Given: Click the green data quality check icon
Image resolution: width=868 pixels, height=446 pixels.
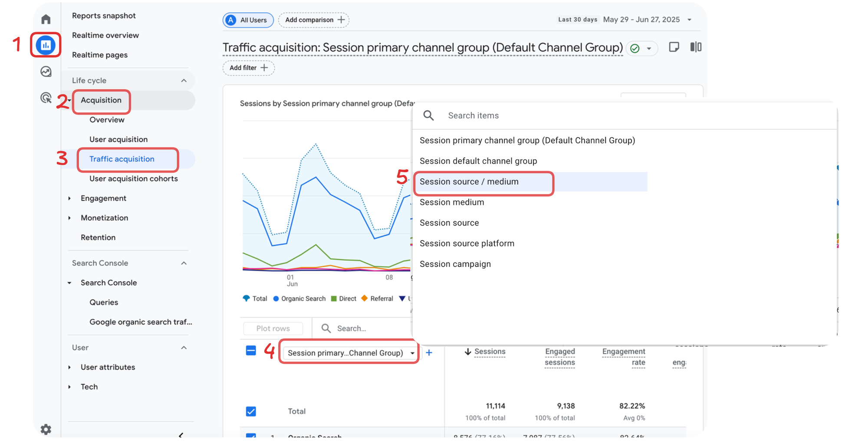Looking at the screenshot, I should coord(635,48).
